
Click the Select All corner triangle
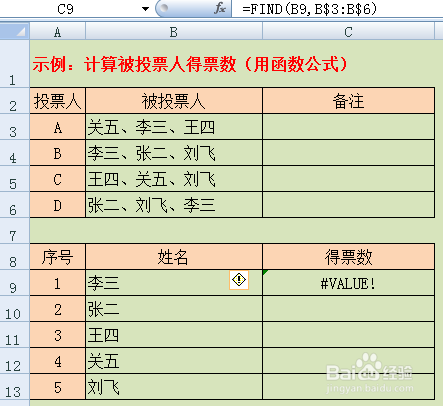click(15, 31)
